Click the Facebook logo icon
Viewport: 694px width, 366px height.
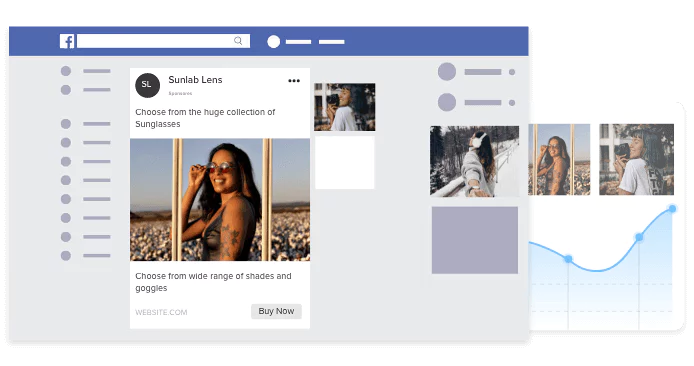coord(67,41)
